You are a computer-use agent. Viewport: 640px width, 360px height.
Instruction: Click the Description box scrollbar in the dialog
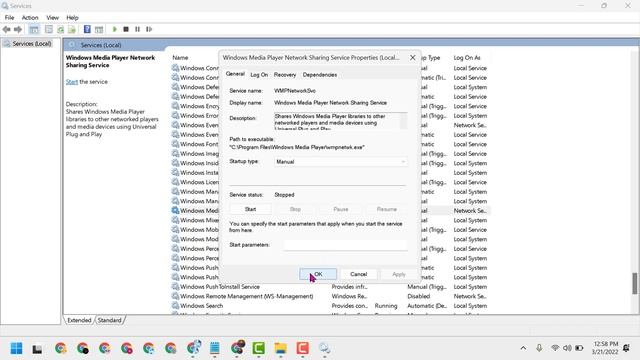click(x=404, y=121)
